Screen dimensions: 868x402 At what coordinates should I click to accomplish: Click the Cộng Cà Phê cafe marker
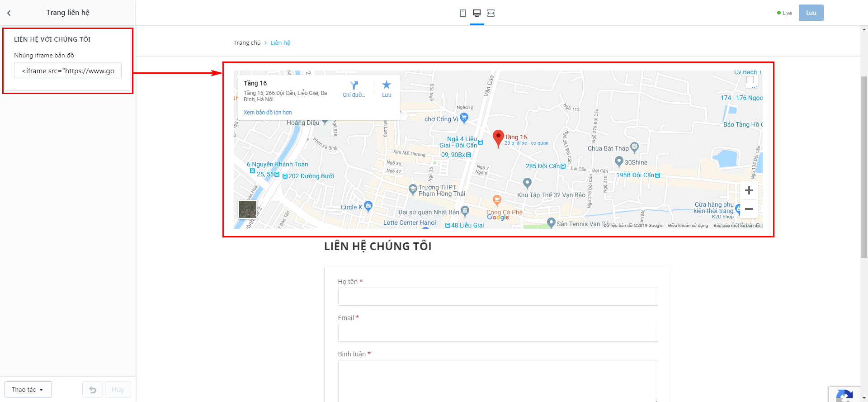[497, 200]
